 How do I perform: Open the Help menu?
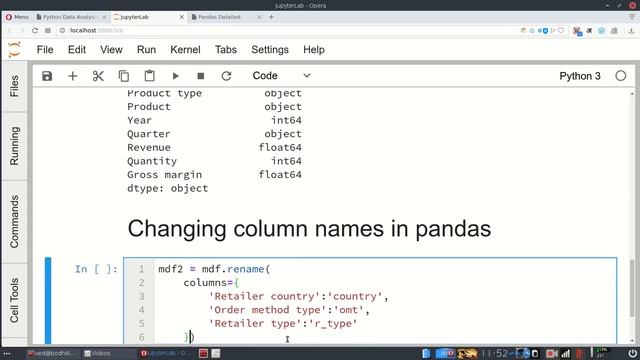pyautogui.click(x=314, y=50)
